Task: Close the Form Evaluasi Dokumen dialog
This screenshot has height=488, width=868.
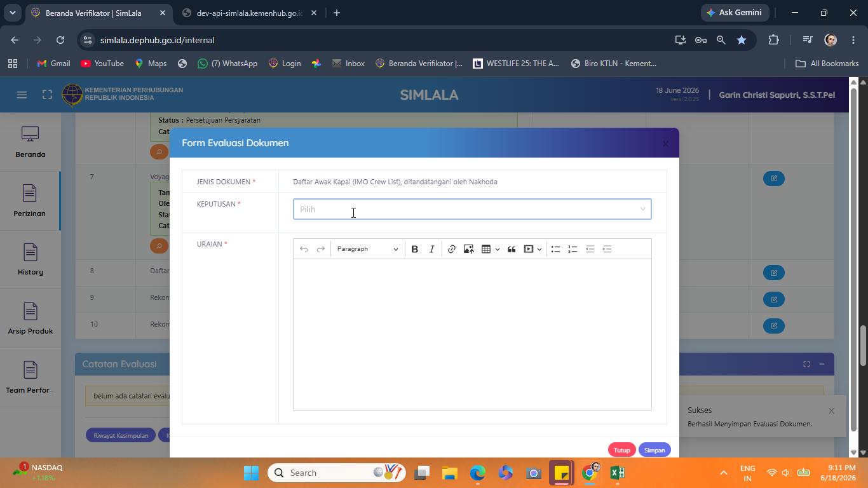Action: 665,144
